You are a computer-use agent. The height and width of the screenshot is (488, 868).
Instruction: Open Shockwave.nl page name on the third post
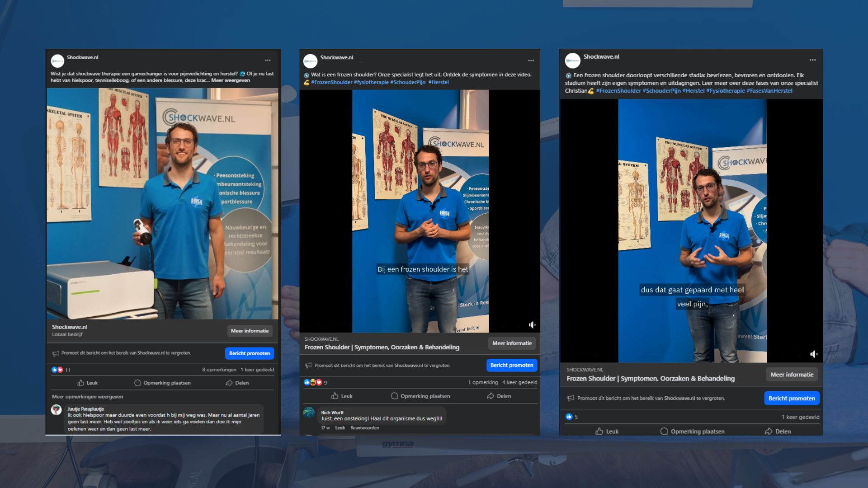coord(601,56)
